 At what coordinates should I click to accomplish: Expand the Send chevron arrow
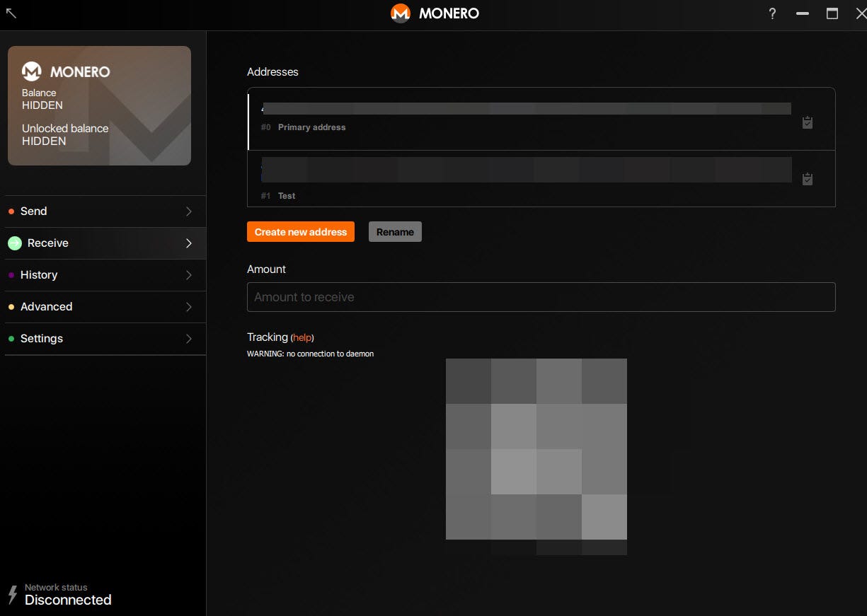coord(189,211)
